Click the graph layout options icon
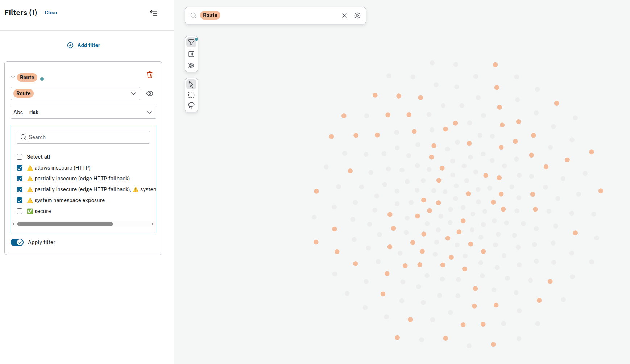The width and height of the screenshot is (630, 364). coord(191,66)
